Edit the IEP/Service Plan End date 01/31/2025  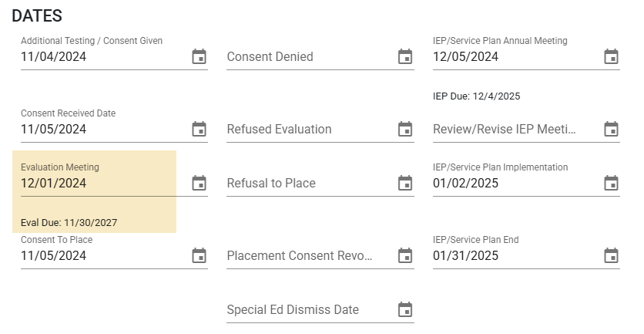tap(517, 256)
